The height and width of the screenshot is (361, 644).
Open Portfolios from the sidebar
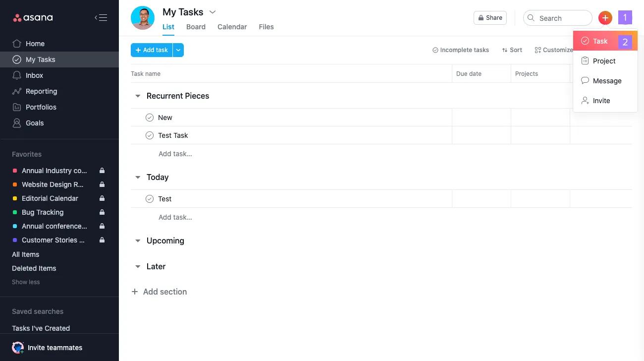coord(41,107)
